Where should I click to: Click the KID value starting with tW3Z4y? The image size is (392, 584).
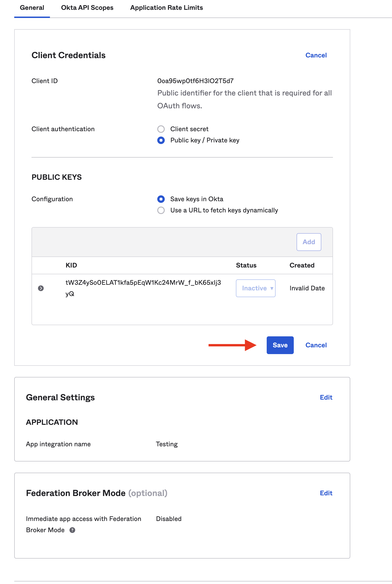tap(143, 283)
